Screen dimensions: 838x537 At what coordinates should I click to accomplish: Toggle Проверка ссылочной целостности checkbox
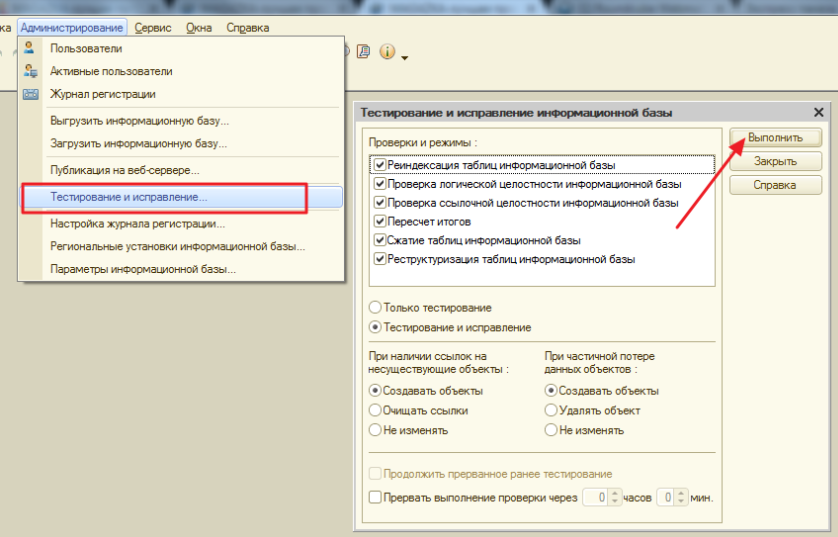[380, 203]
